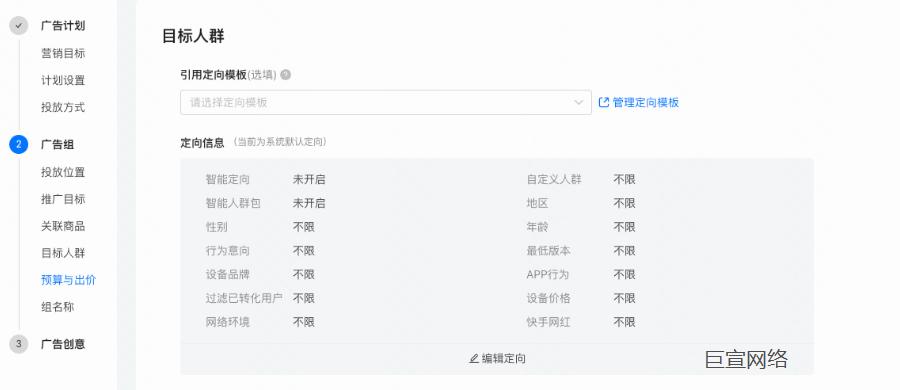Image resolution: width=900 pixels, height=390 pixels.
Task: Select 投放位置 in the sidebar
Action: coord(63,172)
